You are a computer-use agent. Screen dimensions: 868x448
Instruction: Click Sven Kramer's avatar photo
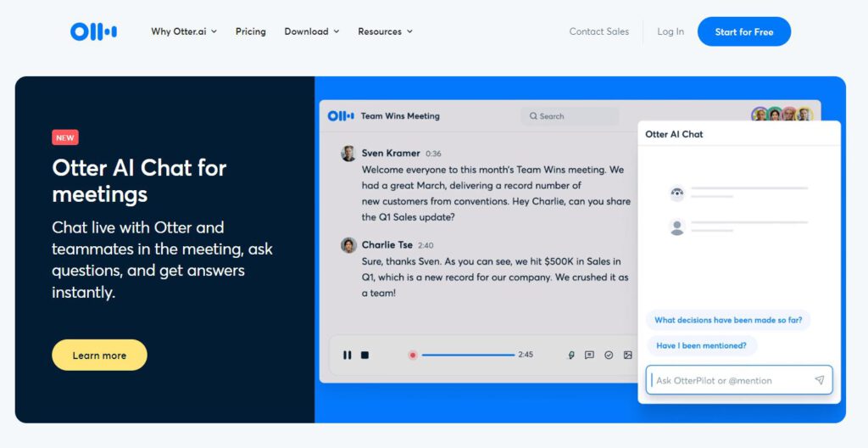348,154
